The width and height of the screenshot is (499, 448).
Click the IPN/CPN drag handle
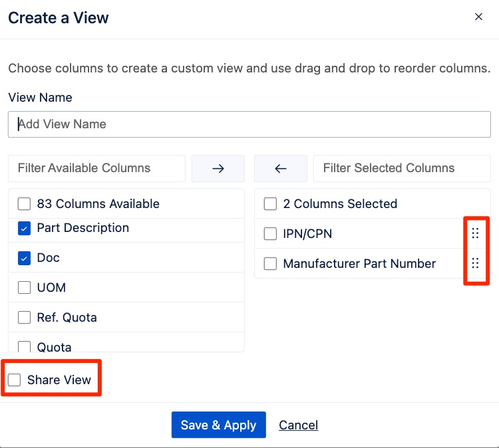pos(475,233)
